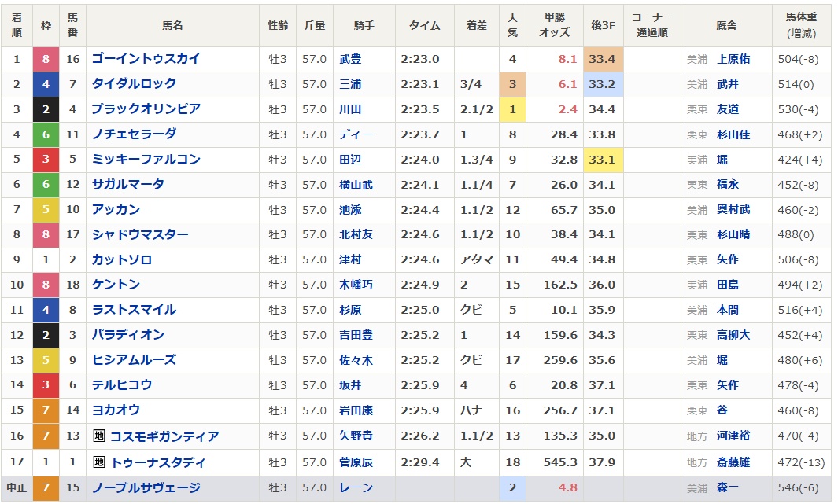The image size is (838, 504).
Task: Click the 地 badge beside トゥーナスタディ
Action: (x=99, y=462)
